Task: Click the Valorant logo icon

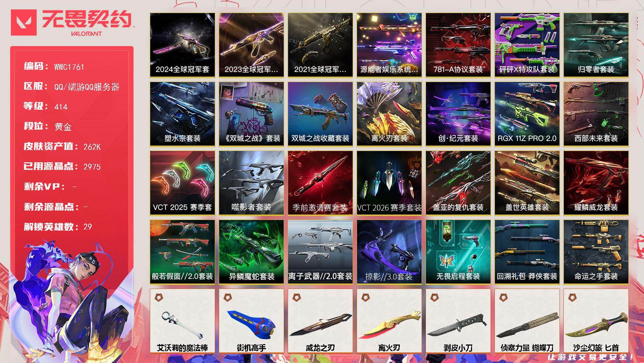Action: 24,23
